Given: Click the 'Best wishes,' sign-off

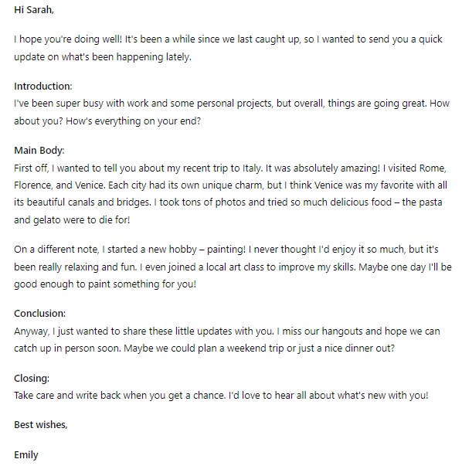Looking at the screenshot, I should click(x=41, y=424).
